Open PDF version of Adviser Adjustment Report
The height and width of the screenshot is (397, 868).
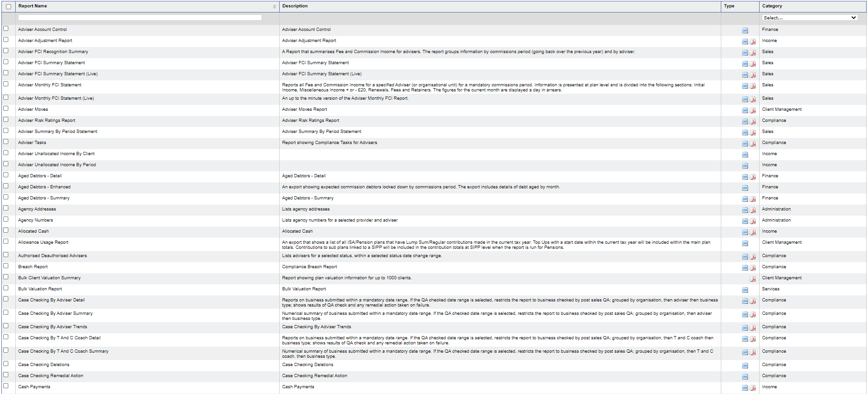[753, 42]
